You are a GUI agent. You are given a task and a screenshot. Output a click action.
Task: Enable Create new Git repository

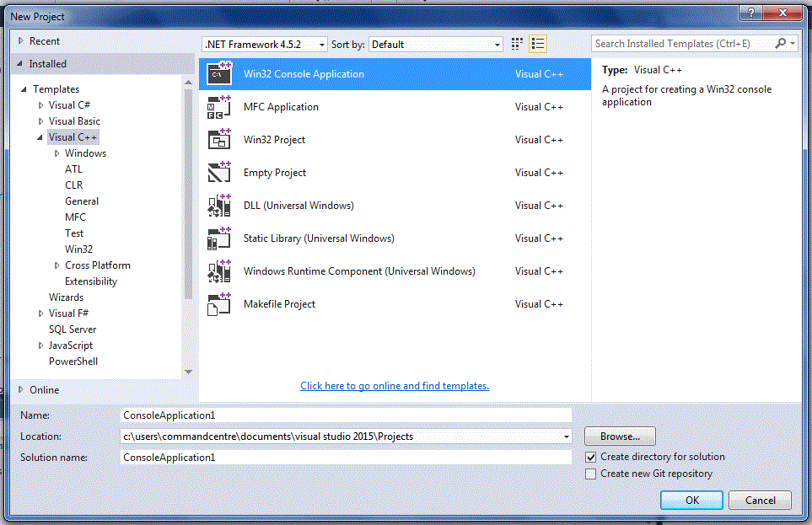590,474
